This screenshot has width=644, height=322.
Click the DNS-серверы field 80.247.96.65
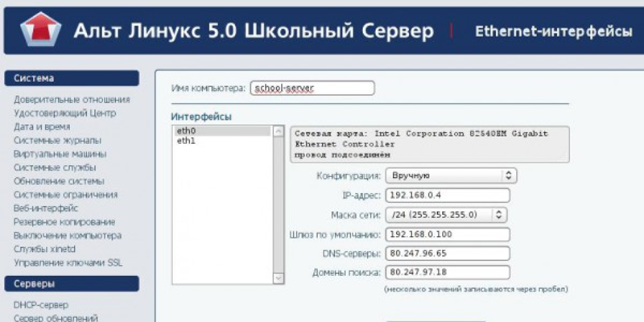click(x=448, y=254)
